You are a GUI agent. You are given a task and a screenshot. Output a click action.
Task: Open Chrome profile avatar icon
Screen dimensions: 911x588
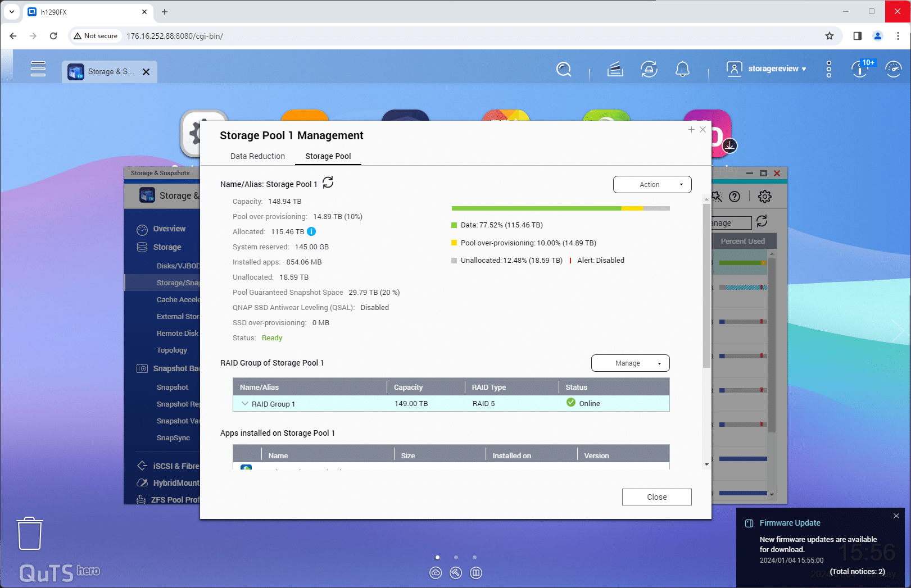coord(878,36)
